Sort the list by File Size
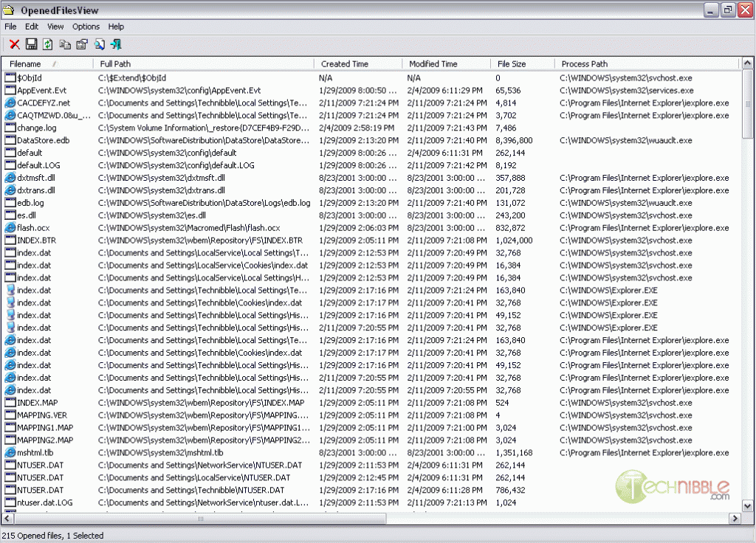 coord(509,63)
